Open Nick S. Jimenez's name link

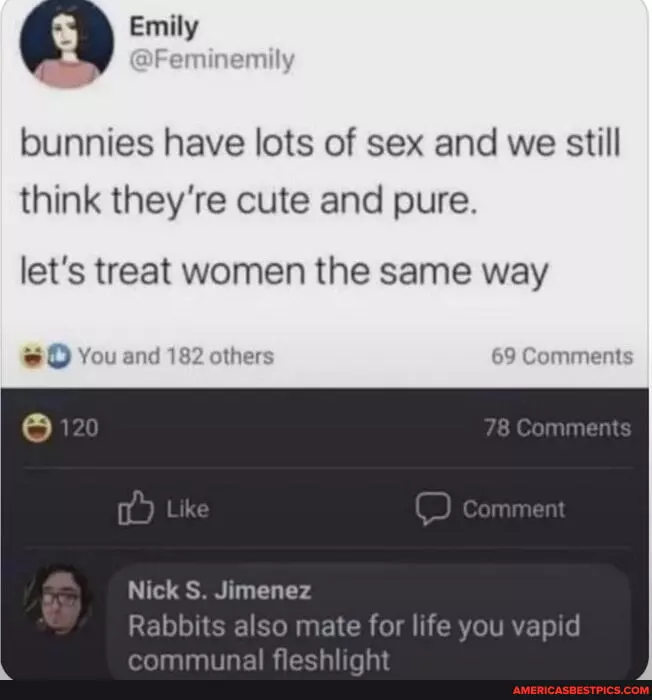[x=219, y=591]
